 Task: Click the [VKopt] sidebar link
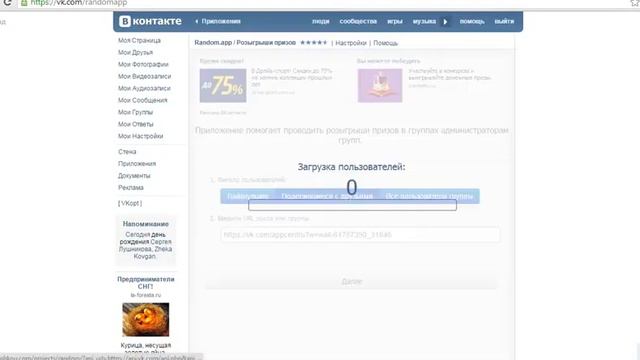(x=130, y=203)
